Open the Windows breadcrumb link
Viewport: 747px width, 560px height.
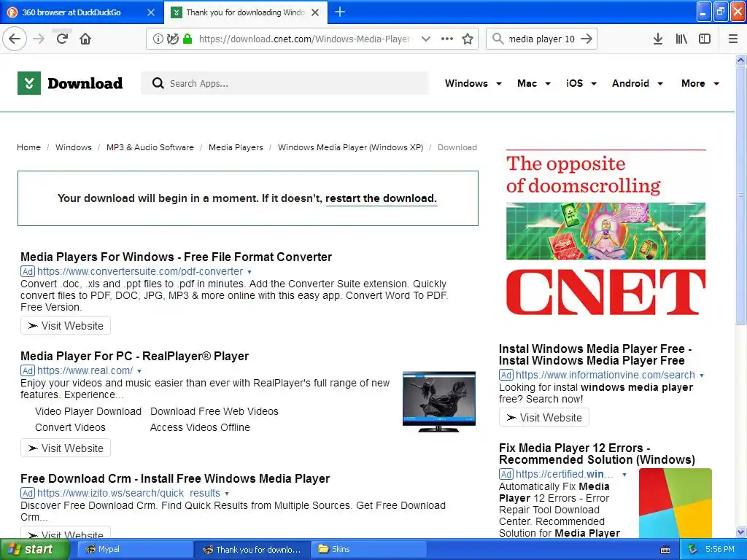[74, 147]
